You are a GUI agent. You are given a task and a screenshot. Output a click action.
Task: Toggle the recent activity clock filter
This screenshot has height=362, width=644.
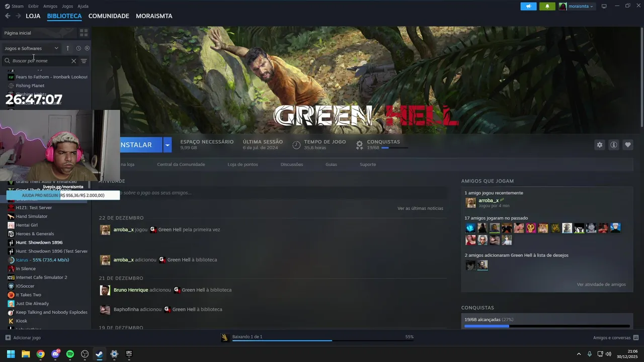click(x=78, y=48)
